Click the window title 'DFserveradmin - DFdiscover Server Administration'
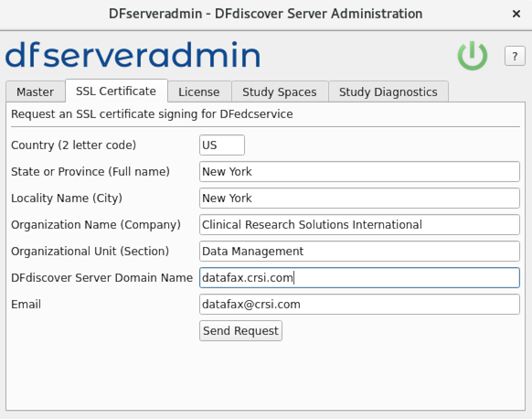This screenshot has height=419, width=532. click(266, 14)
